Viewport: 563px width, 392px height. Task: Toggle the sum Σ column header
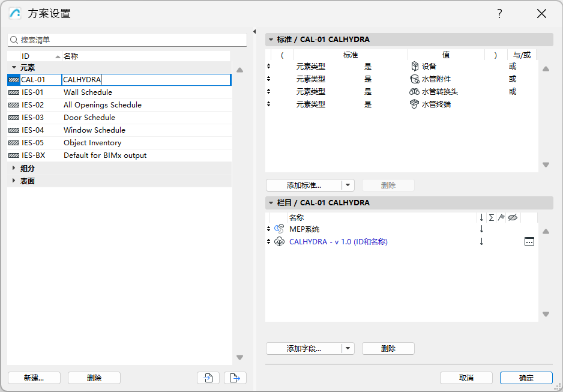click(491, 217)
